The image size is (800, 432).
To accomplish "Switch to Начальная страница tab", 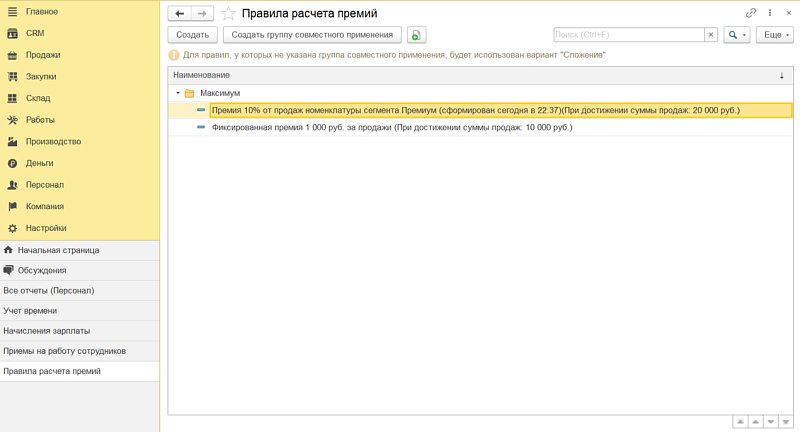I will (80, 250).
